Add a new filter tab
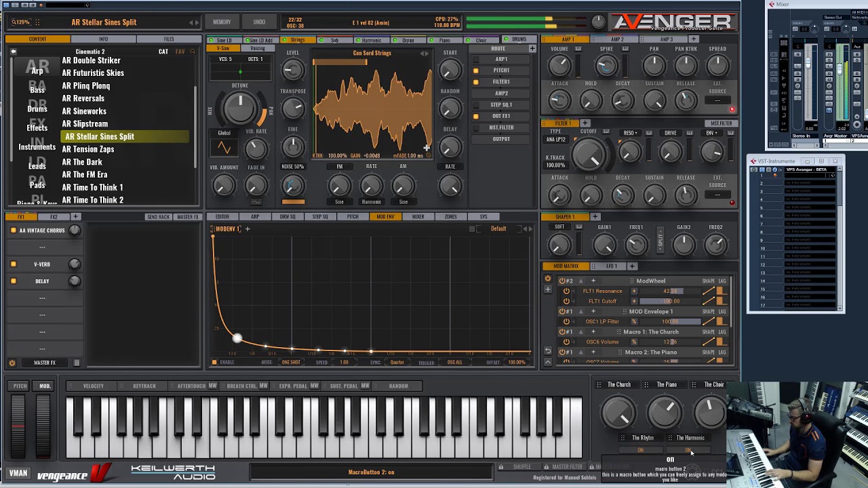Viewport: 868px width, 488px height. click(x=585, y=123)
